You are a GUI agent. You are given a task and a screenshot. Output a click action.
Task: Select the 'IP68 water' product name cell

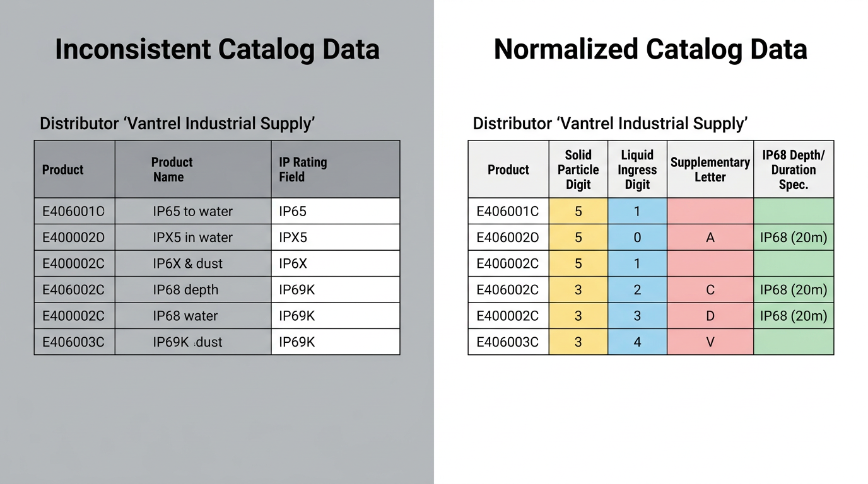pyautogui.click(x=185, y=316)
